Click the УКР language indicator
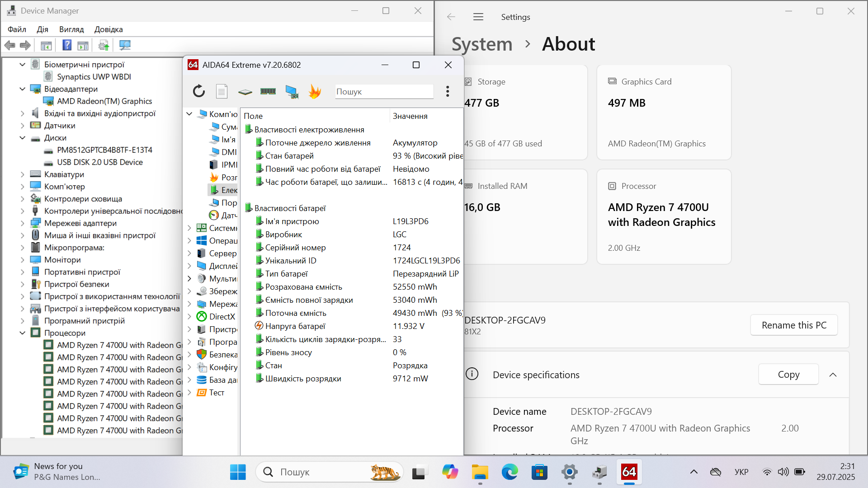This screenshot has width=868, height=488. pyautogui.click(x=741, y=472)
